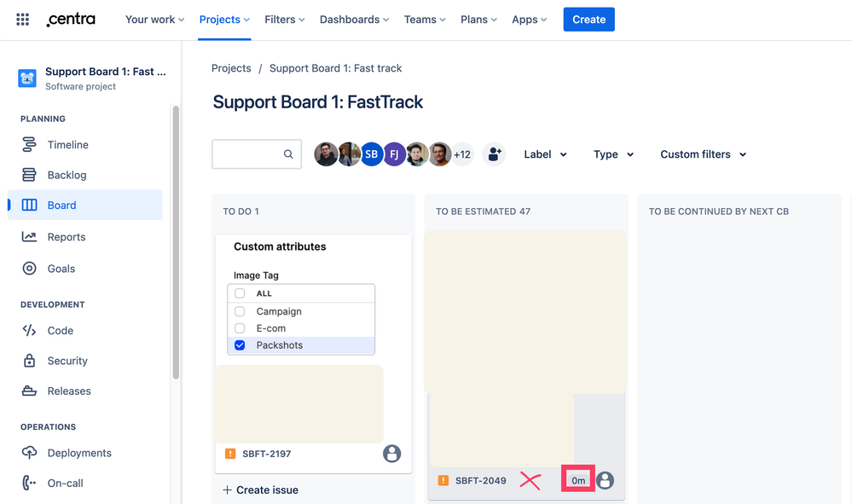Open issue SBFT-2197
Viewport: 852px width, 504px height.
click(x=267, y=454)
